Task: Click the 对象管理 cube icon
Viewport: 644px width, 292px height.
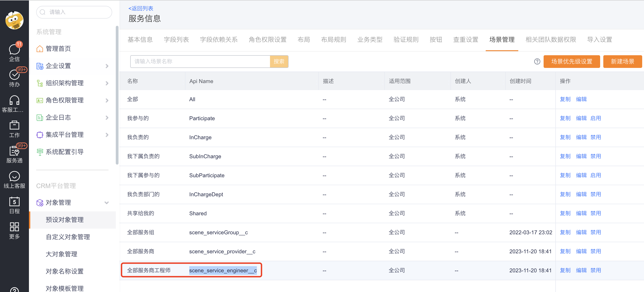Action: coord(40,203)
